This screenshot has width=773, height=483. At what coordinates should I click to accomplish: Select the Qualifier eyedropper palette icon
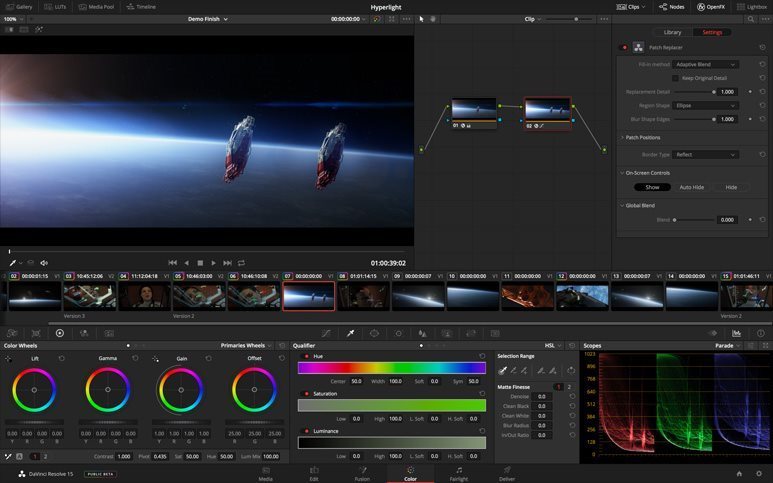[351, 333]
